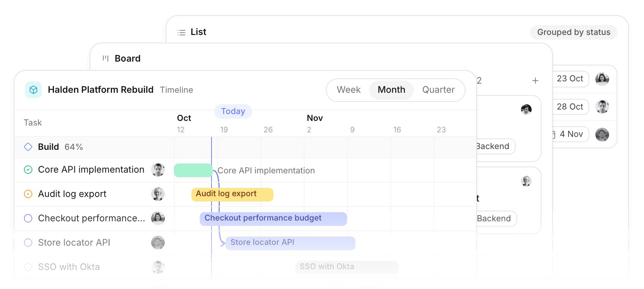Switch timeline to Quarter view

tap(439, 90)
